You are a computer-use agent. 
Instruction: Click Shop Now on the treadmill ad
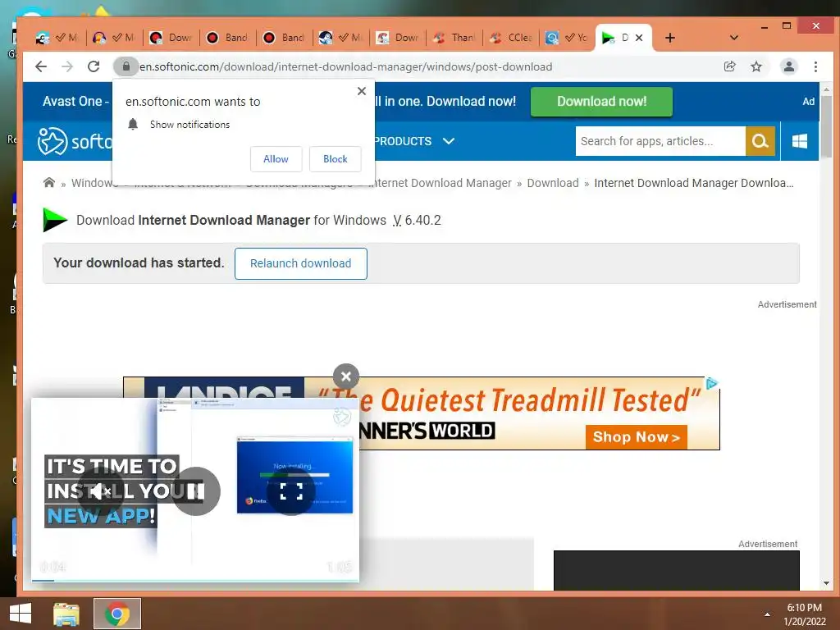(x=636, y=437)
